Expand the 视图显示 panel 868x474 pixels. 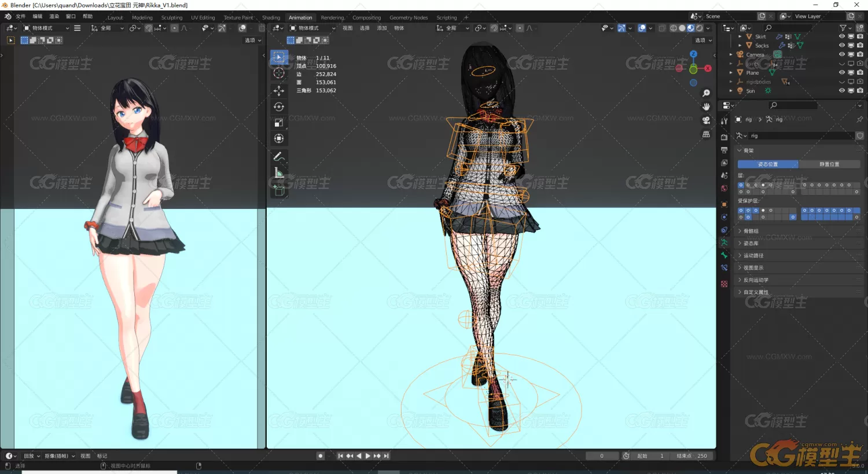pyautogui.click(x=799, y=267)
